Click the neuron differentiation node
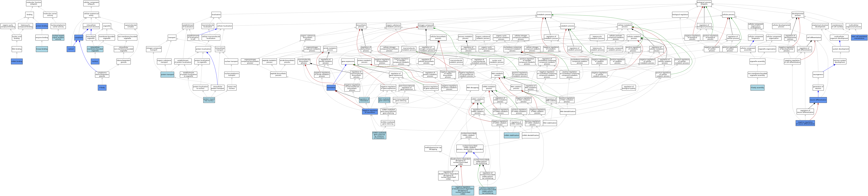Viewport: 868px width, 196px height. (818, 100)
